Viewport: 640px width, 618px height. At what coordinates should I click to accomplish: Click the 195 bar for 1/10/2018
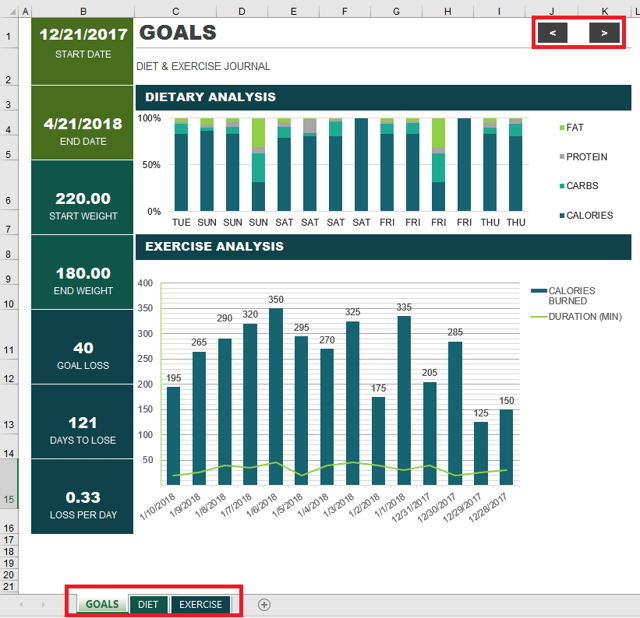click(x=173, y=436)
